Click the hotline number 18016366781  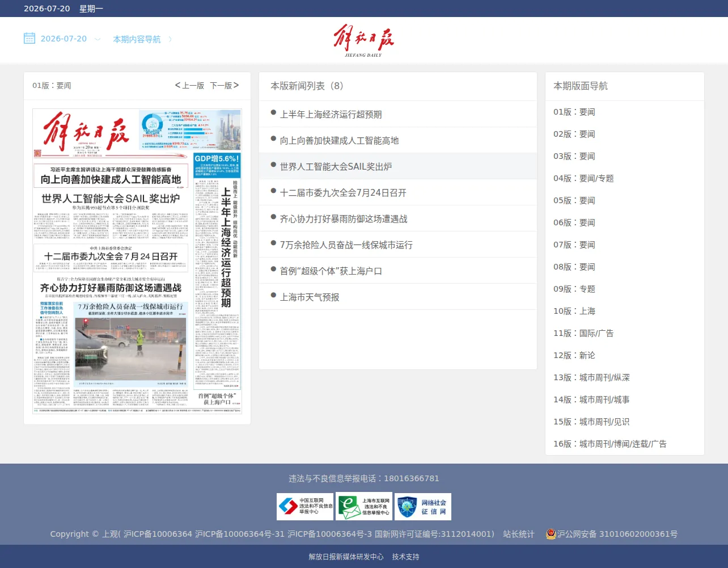pyautogui.click(x=412, y=478)
